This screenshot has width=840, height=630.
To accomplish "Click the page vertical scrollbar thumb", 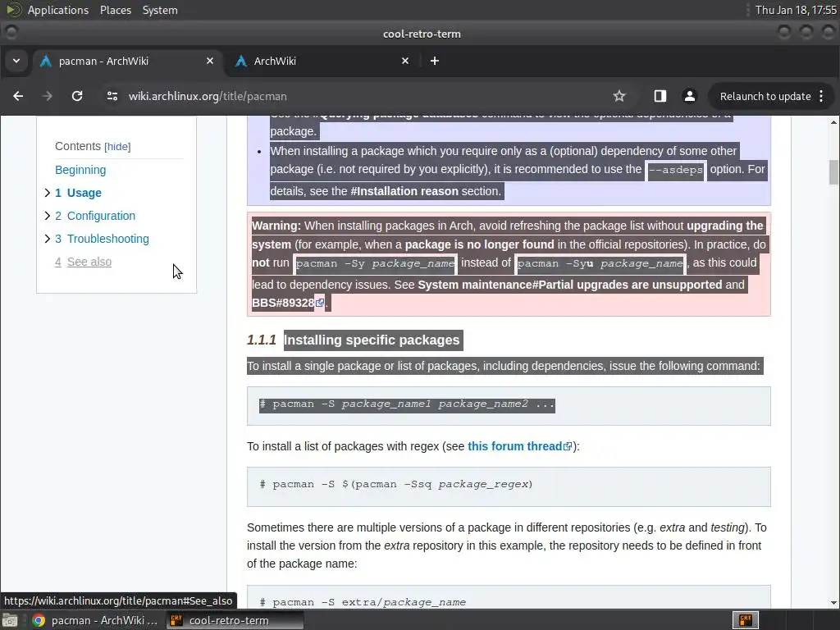I will tap(833, 172).
